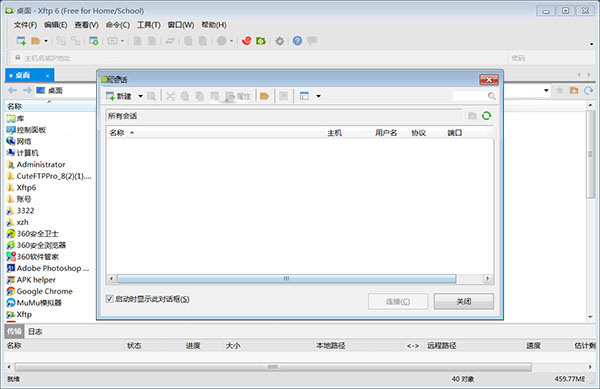Expand the path dropdown arrow in right pane
Viewport: 600px width, 389px height.
click(x=546, y=90)
